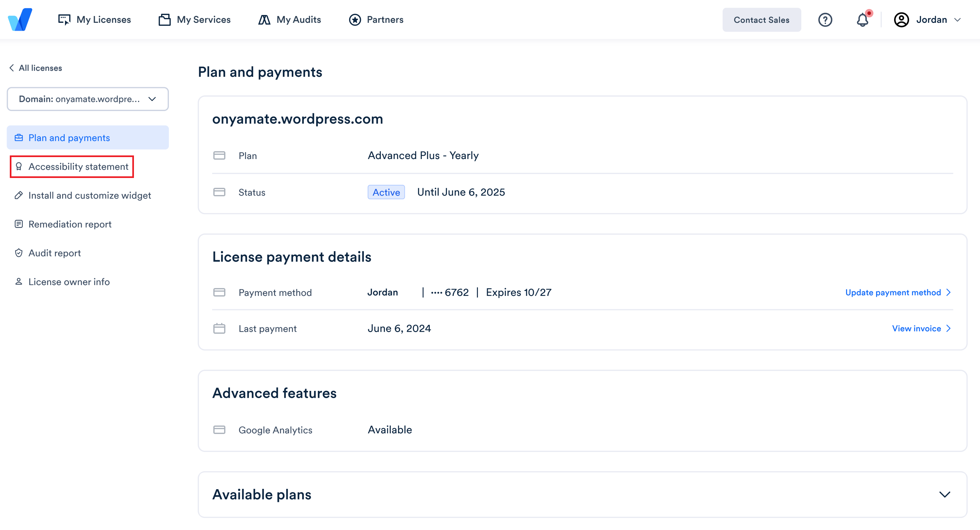Select the Install and customize widget pencil icon
This screenshot has height=530, width=980.
click(19, 195)
